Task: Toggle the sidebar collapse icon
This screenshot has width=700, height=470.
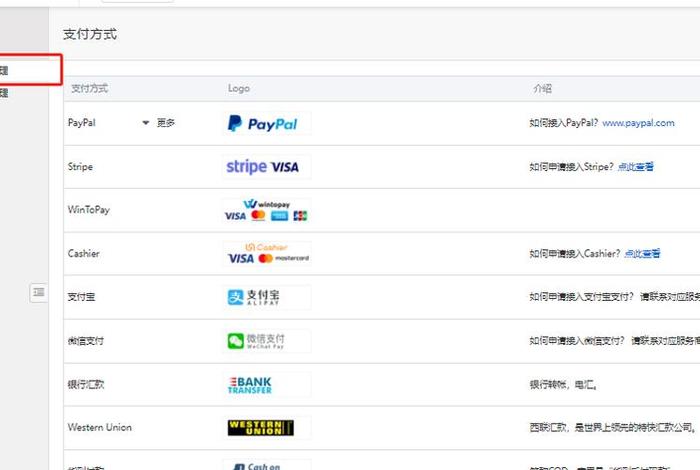Action: (x=38, y=292)
